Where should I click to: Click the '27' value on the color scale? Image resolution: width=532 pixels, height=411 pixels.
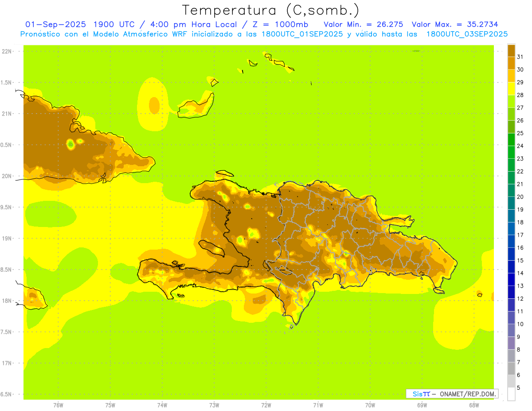[520, 108]
